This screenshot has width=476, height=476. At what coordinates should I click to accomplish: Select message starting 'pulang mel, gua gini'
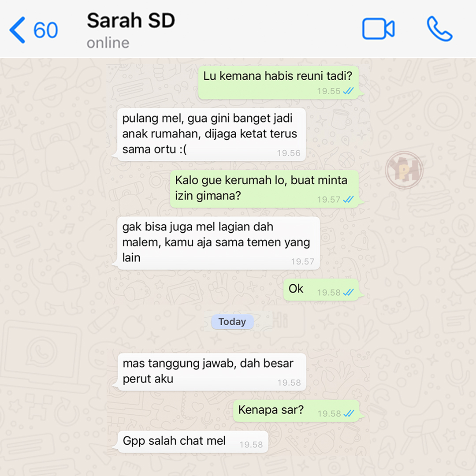tap(211, 135)
